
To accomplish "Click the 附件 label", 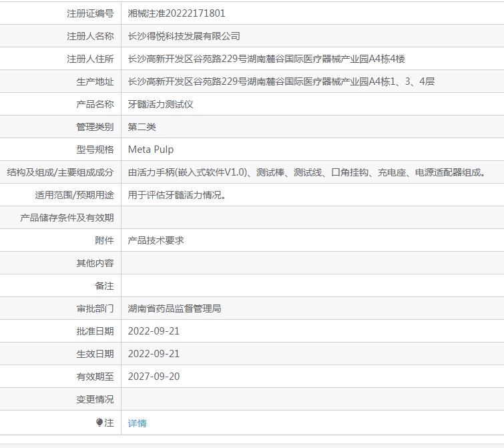I will point(104,240).
